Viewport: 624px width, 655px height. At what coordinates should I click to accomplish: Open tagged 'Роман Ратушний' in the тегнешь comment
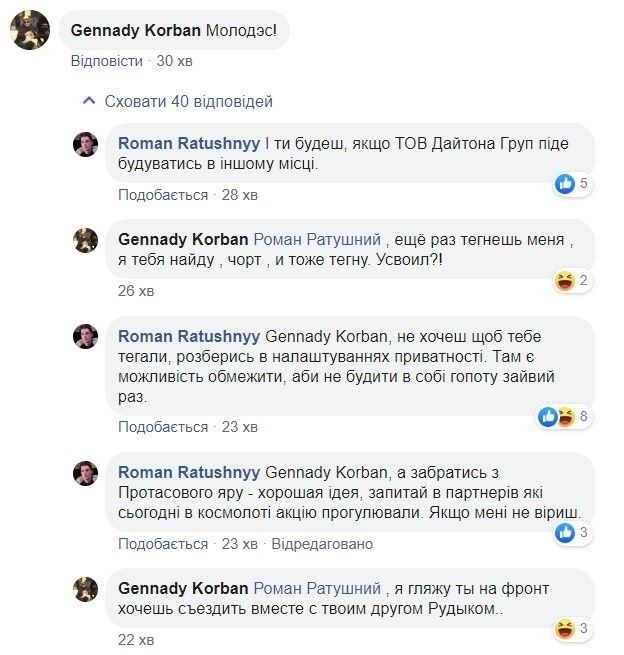coord(317,240)
